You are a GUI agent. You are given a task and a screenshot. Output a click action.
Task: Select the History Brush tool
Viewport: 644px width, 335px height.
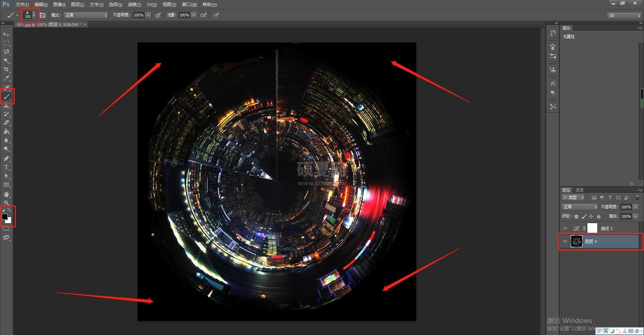6,114
